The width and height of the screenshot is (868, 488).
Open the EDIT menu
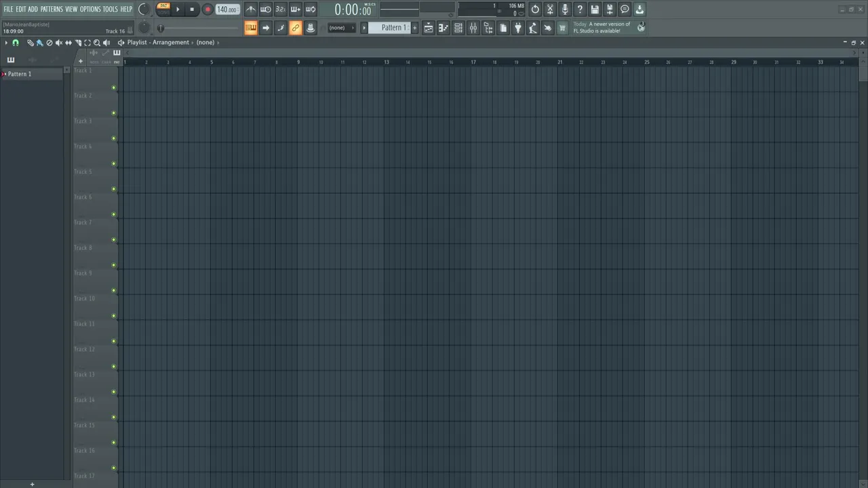[x=21, y=9]
